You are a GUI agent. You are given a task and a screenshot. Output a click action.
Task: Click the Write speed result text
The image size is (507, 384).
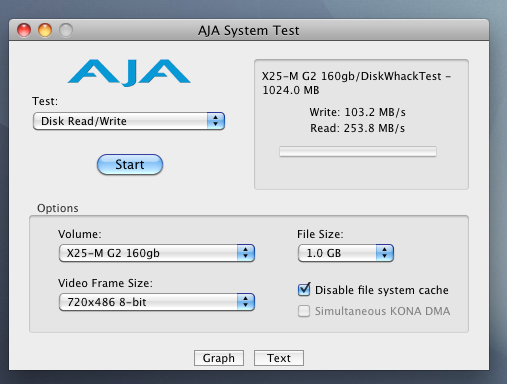358,112
